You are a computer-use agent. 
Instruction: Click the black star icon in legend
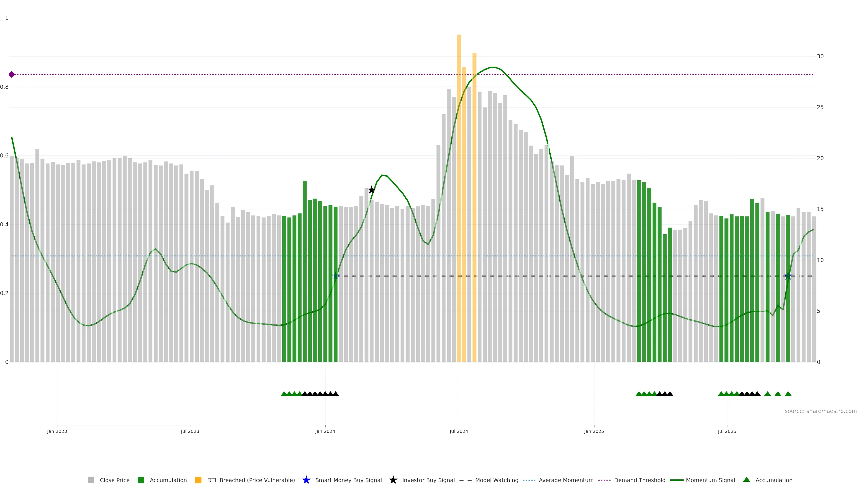point(393,480)
